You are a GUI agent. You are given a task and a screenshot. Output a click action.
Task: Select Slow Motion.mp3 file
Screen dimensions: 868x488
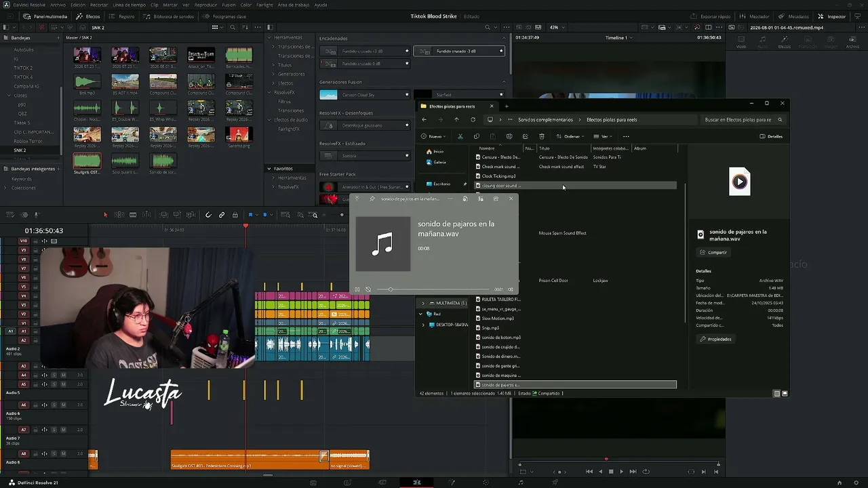coord(498,319)
